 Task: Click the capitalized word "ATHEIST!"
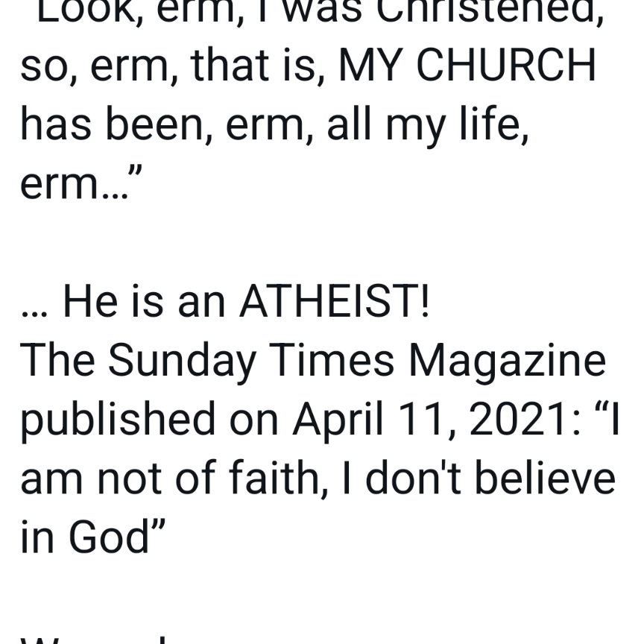pyautogui.click(x=335, y=301)
